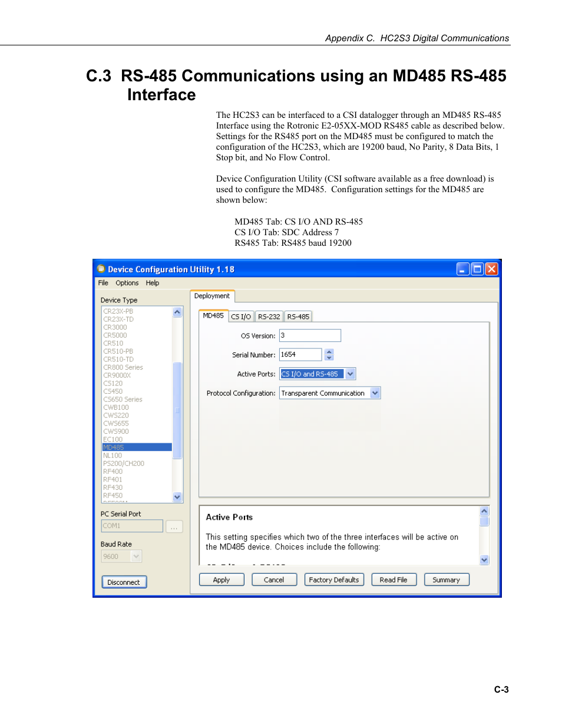Screen dimensions: 562x728
Task: Click the Summary button
Action: click(x=447, y=579)
